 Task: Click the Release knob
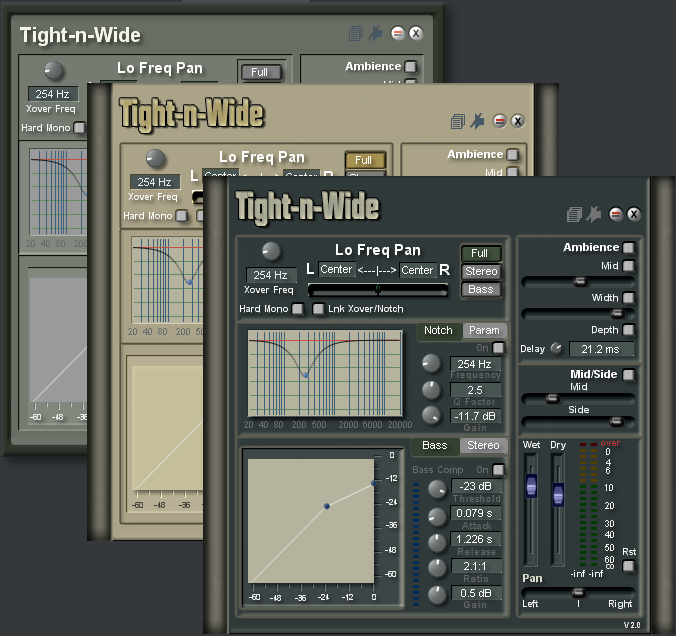[x=437, y=543]
